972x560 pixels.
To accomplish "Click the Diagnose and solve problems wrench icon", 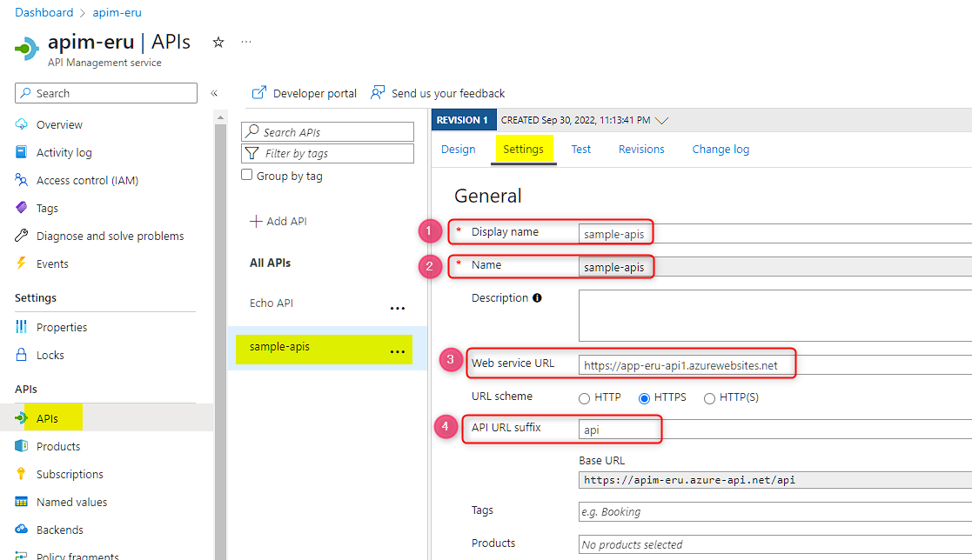I will click(22, 236).
